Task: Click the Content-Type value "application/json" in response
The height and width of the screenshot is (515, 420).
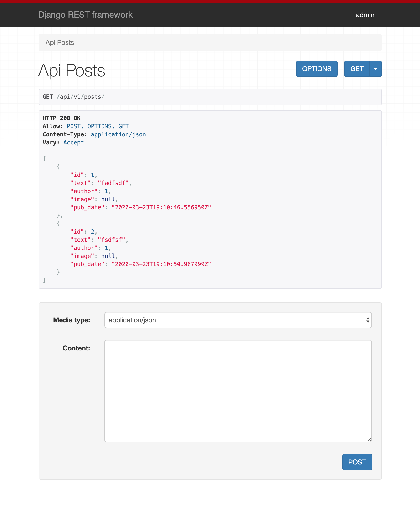Action: pyautogui.click(x=118, y=134)
